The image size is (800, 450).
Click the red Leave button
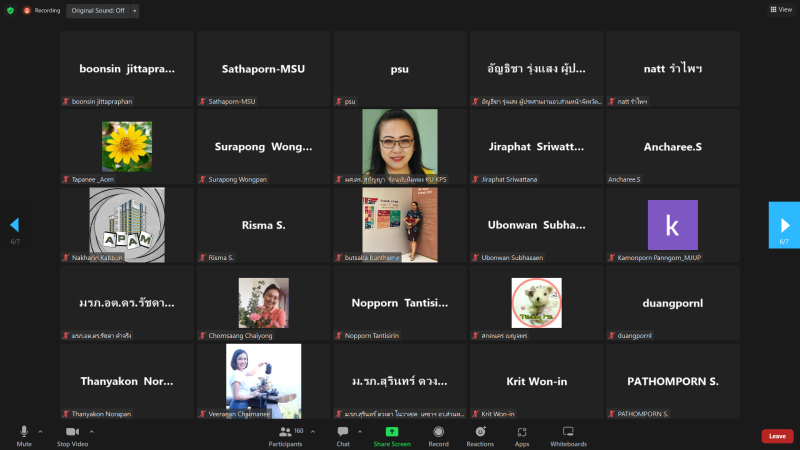777,436
